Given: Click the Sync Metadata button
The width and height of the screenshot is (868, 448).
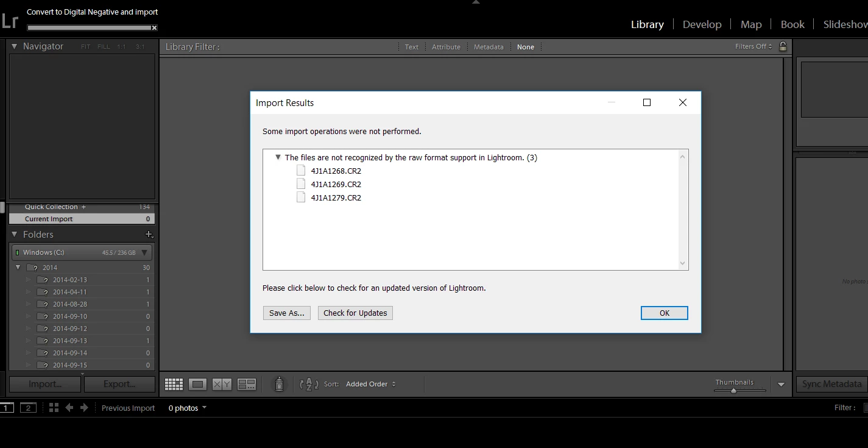Looking at the screenshot, I should (x=831, y=384).
